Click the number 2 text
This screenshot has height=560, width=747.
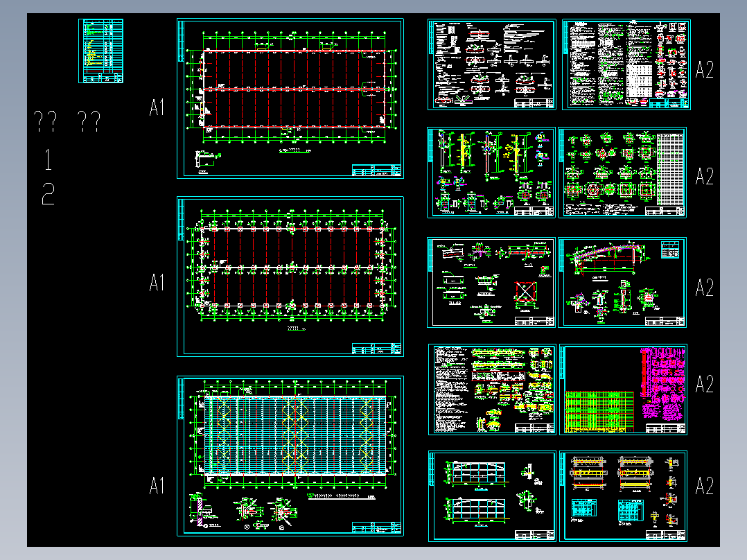coord(48,194)
